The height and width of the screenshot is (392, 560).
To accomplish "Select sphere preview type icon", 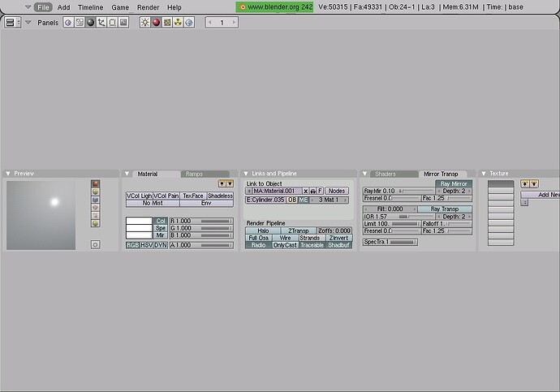I will [x=95, y=192].
